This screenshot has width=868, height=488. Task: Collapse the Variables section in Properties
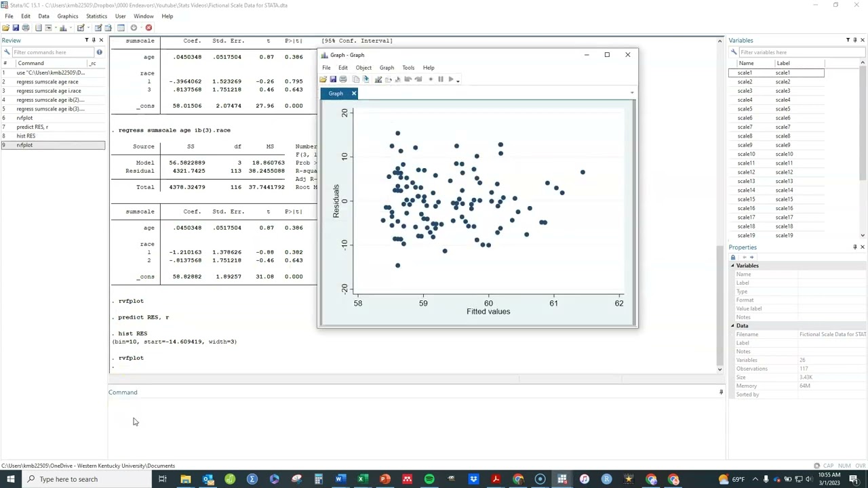pos(732,266)
